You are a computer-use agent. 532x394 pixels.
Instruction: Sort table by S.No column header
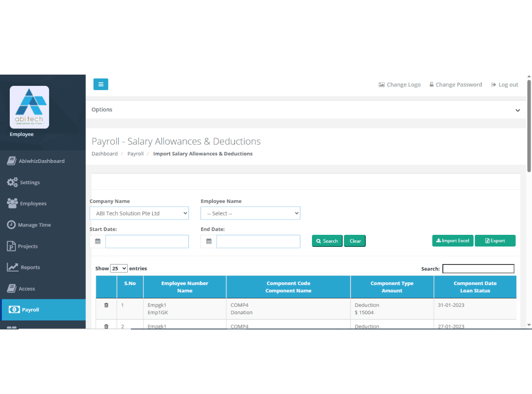tap(130, 284)
